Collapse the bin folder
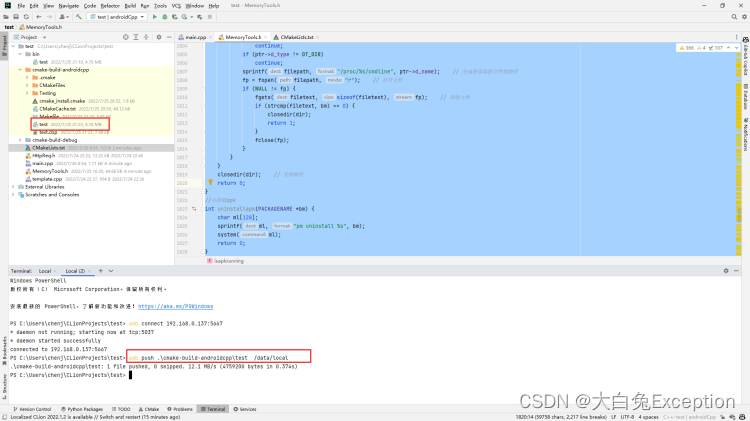 coord(20,54)
